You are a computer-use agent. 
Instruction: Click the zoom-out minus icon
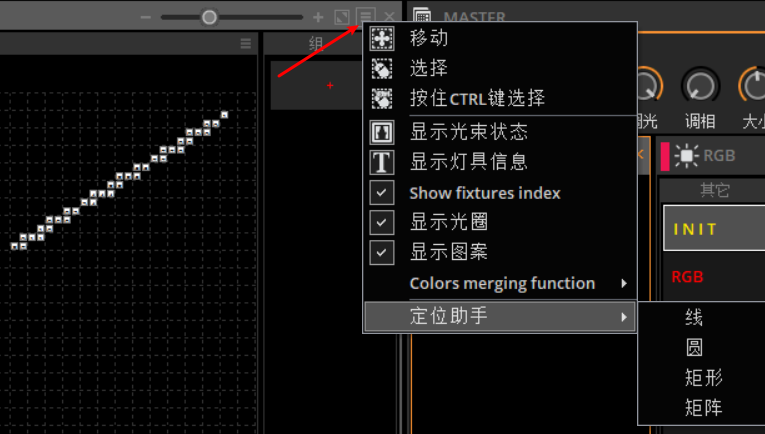(x=146, y=17)
